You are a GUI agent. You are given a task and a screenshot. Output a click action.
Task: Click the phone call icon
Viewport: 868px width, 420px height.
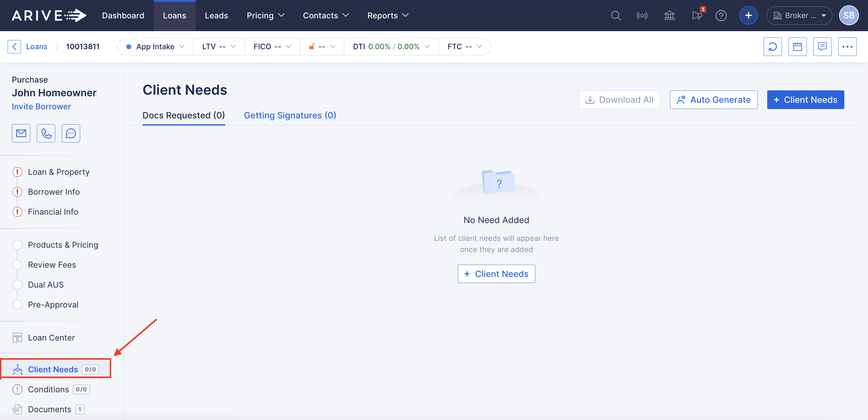(46, 133)
